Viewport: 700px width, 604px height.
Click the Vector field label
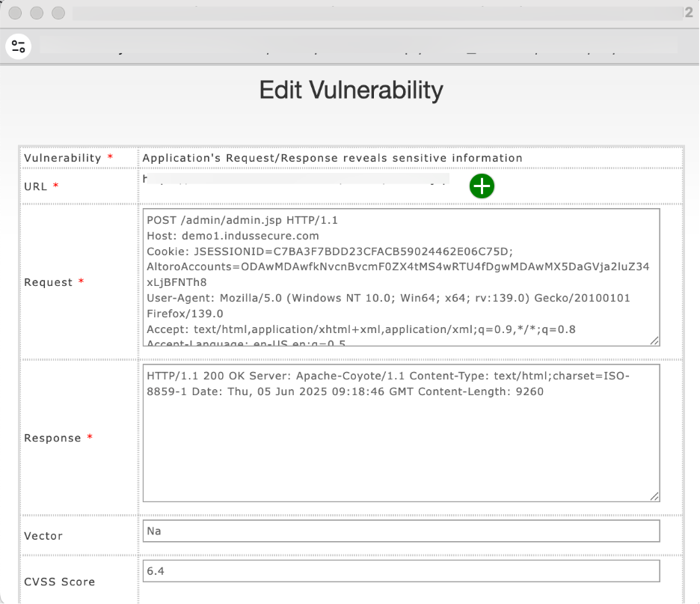[x=43, y=536]
